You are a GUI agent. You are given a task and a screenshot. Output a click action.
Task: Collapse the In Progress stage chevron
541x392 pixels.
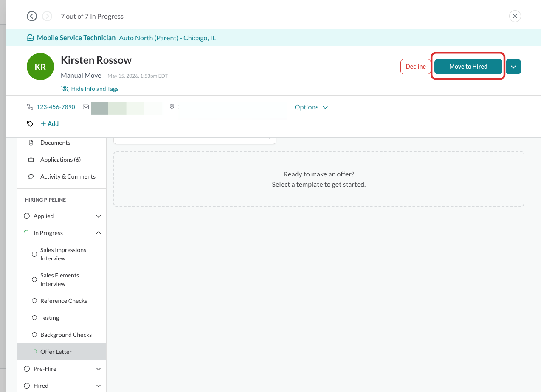pos(99,233)
